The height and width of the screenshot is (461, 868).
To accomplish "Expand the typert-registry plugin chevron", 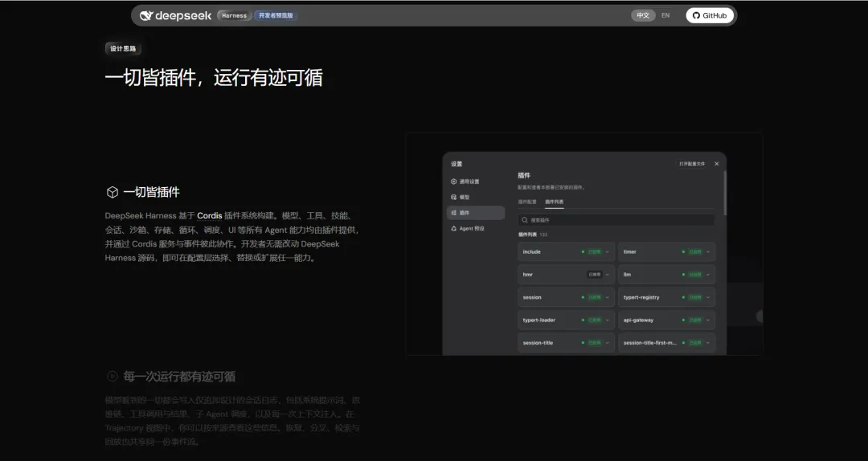I will tap(708, 297).
